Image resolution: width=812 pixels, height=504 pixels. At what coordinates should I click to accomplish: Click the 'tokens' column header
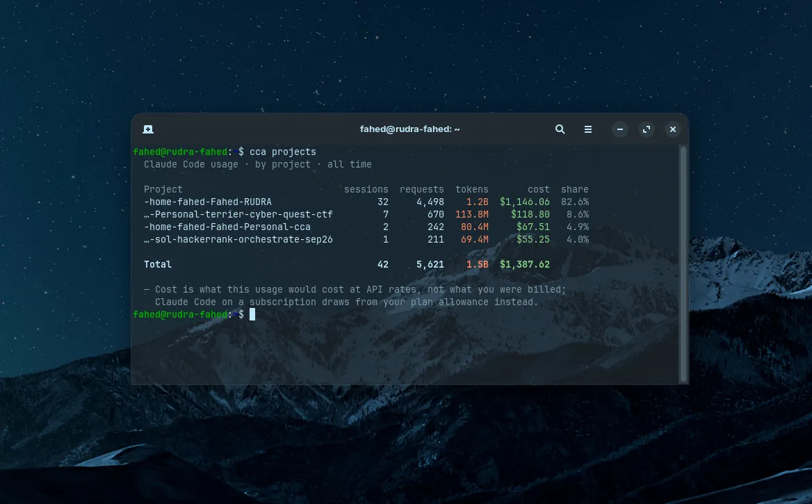(472, 189)
